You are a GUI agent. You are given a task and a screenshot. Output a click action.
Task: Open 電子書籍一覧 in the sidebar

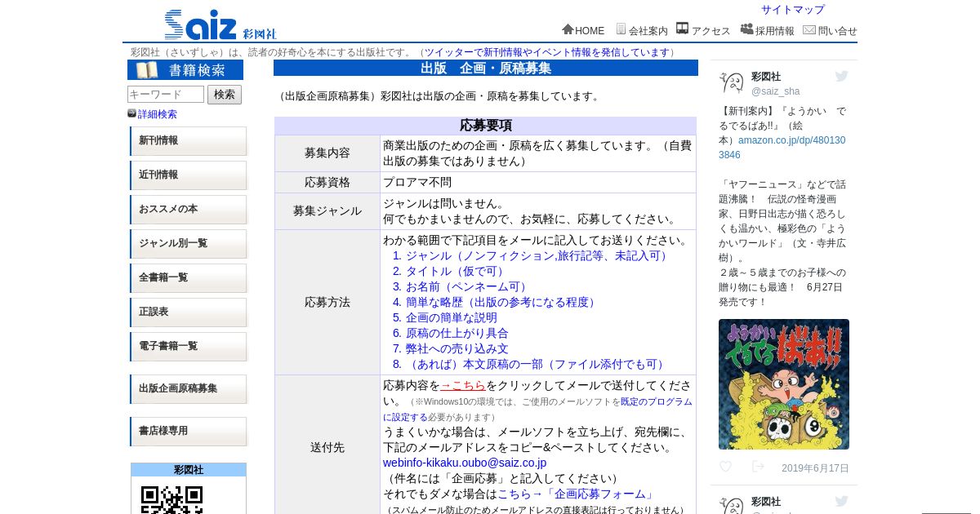[188, 347]
